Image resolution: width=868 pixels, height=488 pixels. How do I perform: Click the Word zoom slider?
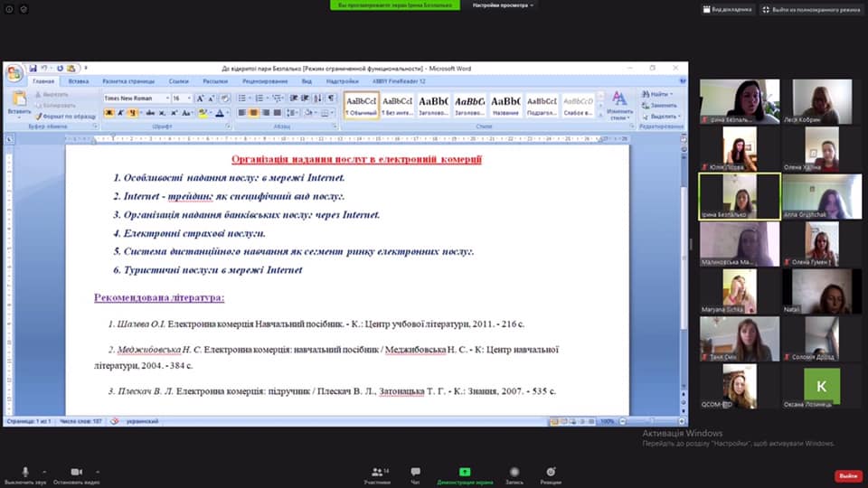652,422
